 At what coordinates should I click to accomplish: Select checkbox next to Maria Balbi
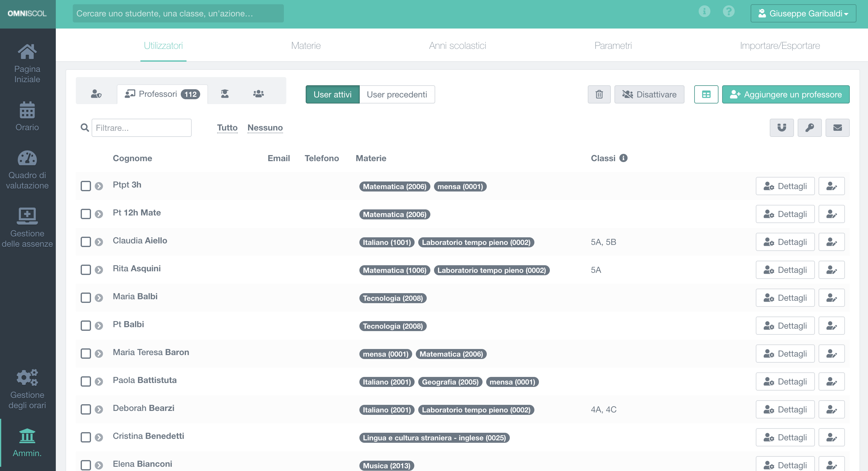tap(86, 298)
